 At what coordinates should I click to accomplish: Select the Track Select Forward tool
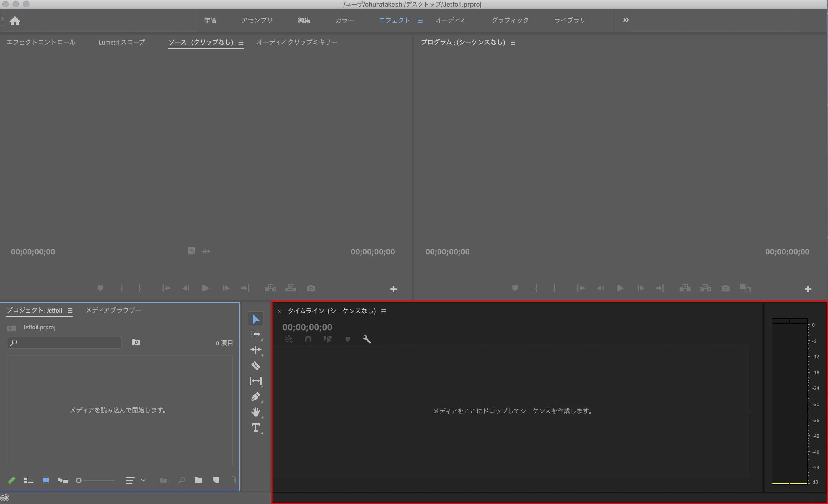coord(256,334)
